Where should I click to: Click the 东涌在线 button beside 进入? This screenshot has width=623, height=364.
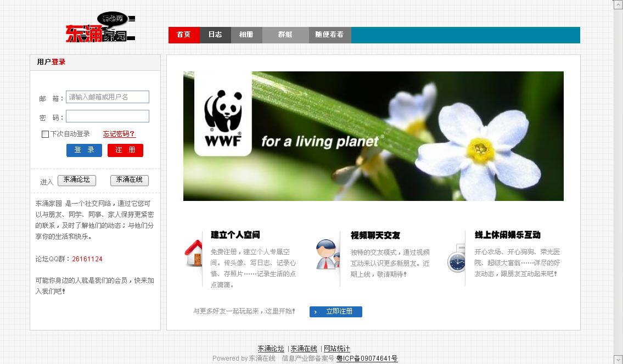coord(129,180)
